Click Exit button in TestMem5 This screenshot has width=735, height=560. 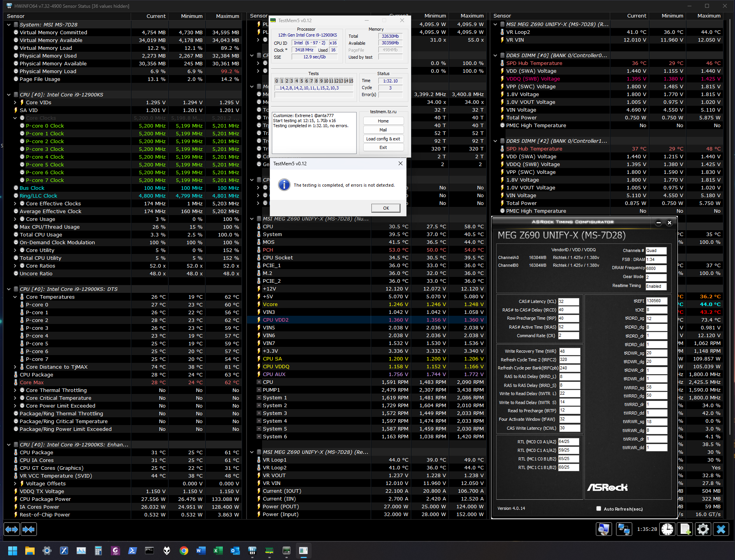click(383, 147)
